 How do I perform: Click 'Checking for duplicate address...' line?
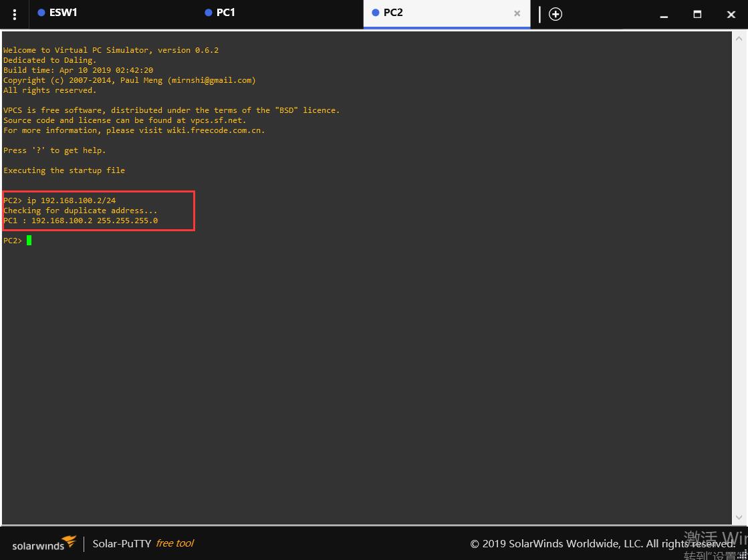pyautogui.click(x=80, y=211)
